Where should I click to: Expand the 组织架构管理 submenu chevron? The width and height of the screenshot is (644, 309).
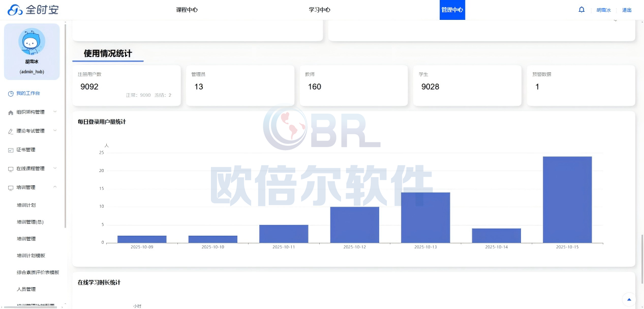point(55,112)
